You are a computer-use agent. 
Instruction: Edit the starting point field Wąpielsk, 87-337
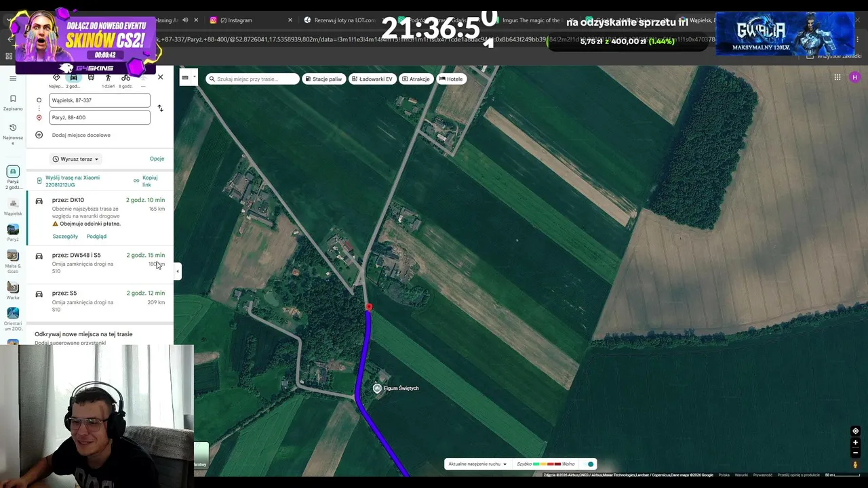[100, 100]
